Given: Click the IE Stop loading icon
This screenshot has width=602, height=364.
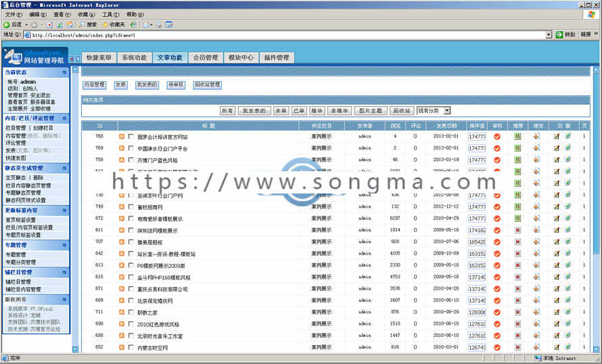Looking at the screenshot, I should point(49,24).
